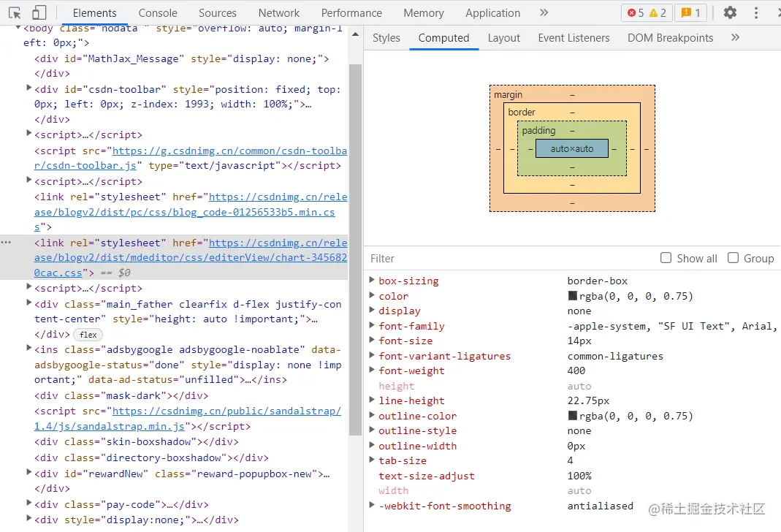
Task: Expand the csdn-toolbar div node
Action: [29, 88]
